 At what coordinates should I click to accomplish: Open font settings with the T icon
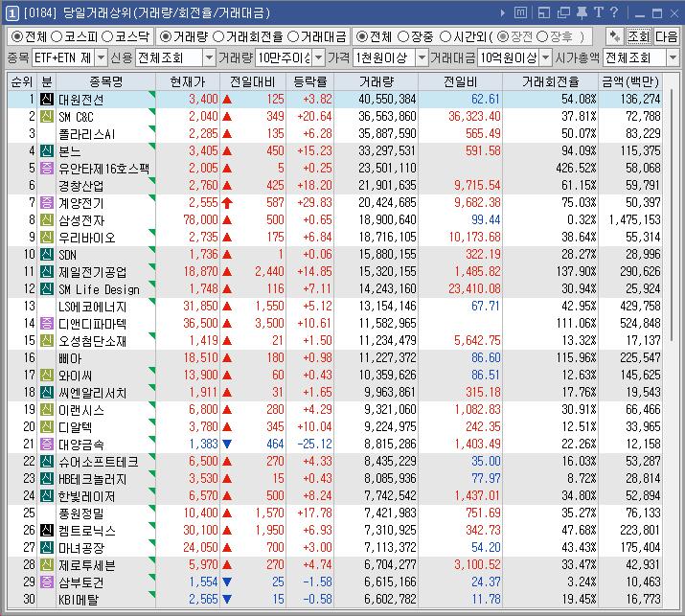click(598, 12)
